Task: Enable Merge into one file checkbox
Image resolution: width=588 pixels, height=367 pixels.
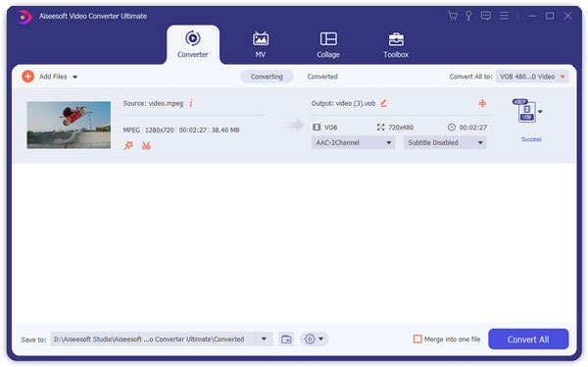Action: point(417,340)
